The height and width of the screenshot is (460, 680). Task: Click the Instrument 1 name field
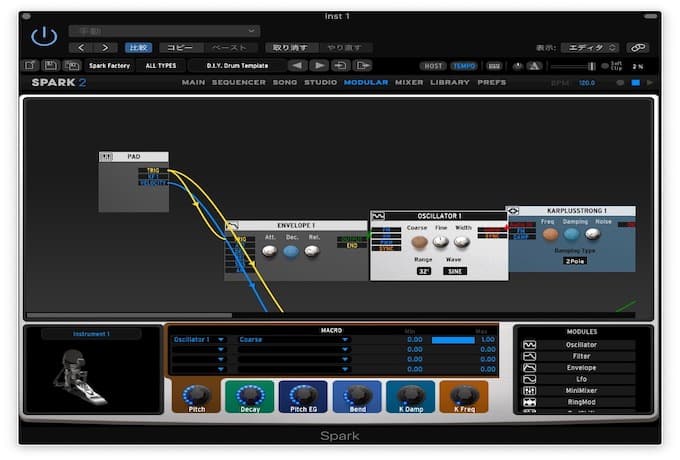tap(91, 334)
